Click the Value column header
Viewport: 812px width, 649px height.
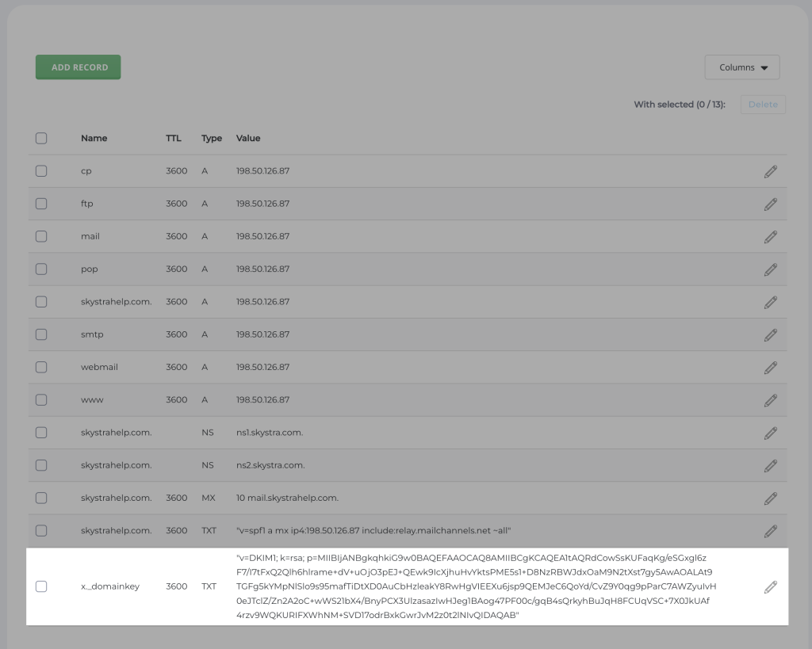pyautogui.click(x=248, y=138)
